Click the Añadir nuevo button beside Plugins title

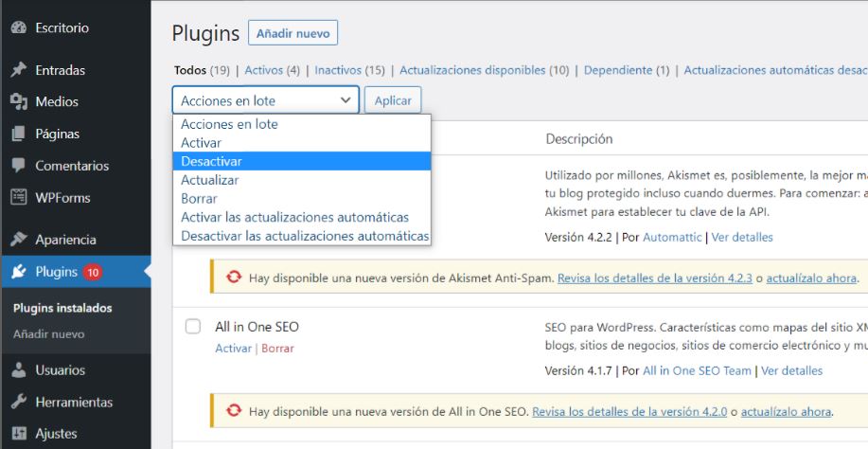pyautogui.click(x=292, y=33)
